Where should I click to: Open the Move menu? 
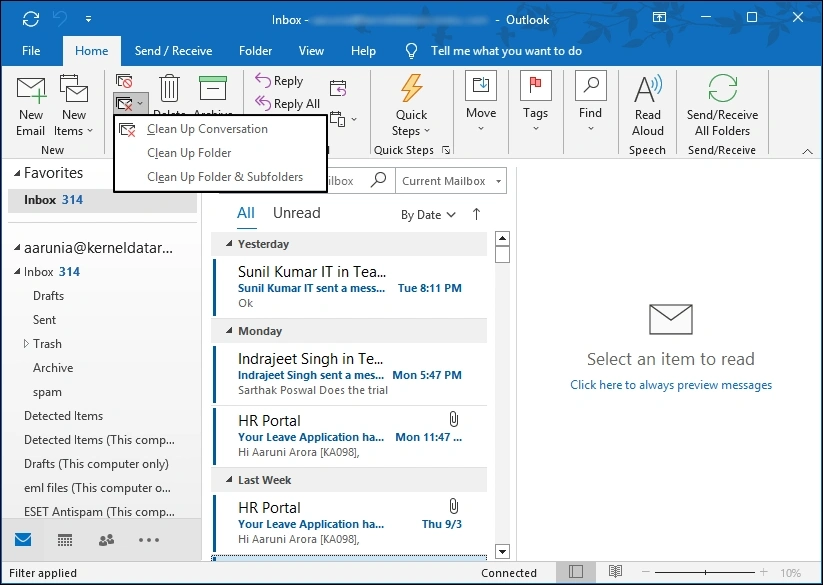point(481,102)
